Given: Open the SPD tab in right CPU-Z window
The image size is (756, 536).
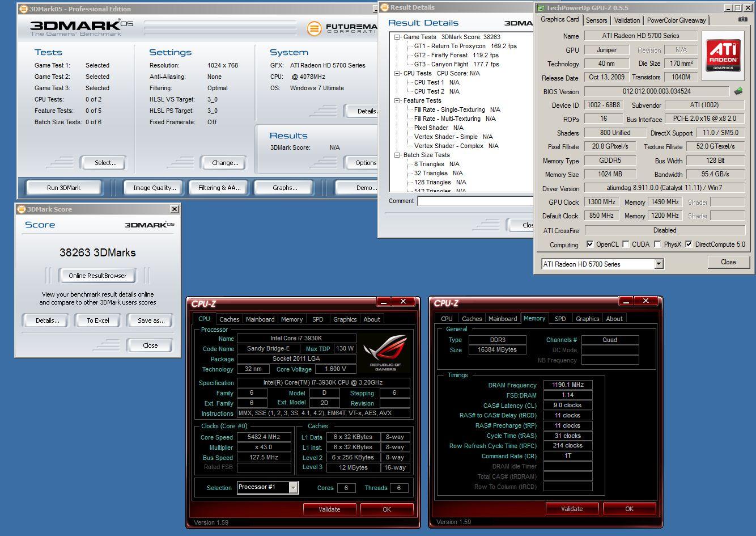Looking at the screenshot, I should [x=560, y=319].
